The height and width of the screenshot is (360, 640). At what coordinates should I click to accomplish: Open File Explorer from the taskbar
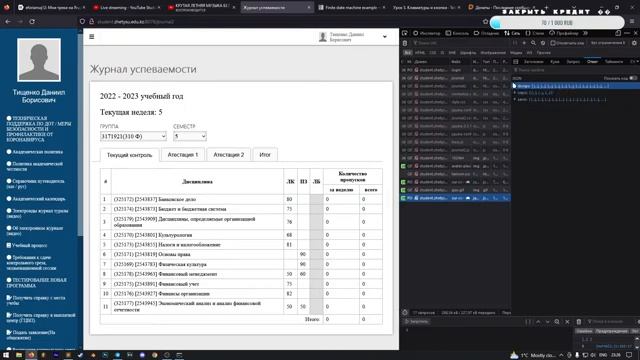(19, 355)
